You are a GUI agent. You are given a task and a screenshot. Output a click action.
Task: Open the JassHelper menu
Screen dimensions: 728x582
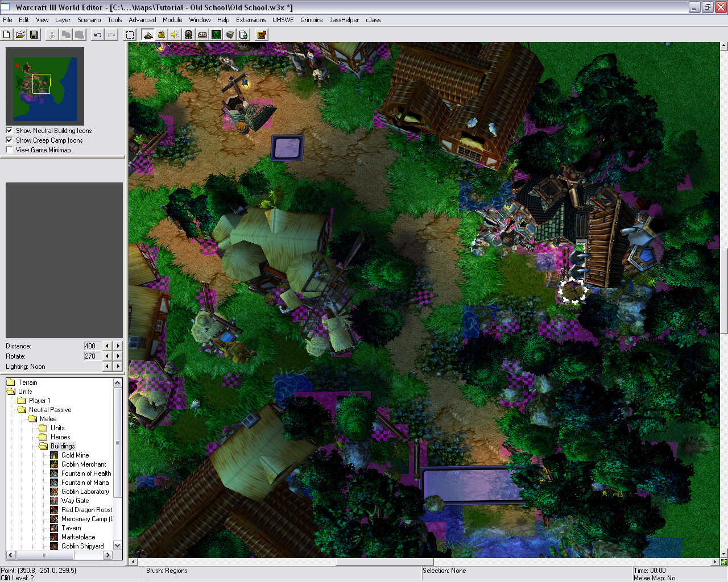(x=344, y=20)
